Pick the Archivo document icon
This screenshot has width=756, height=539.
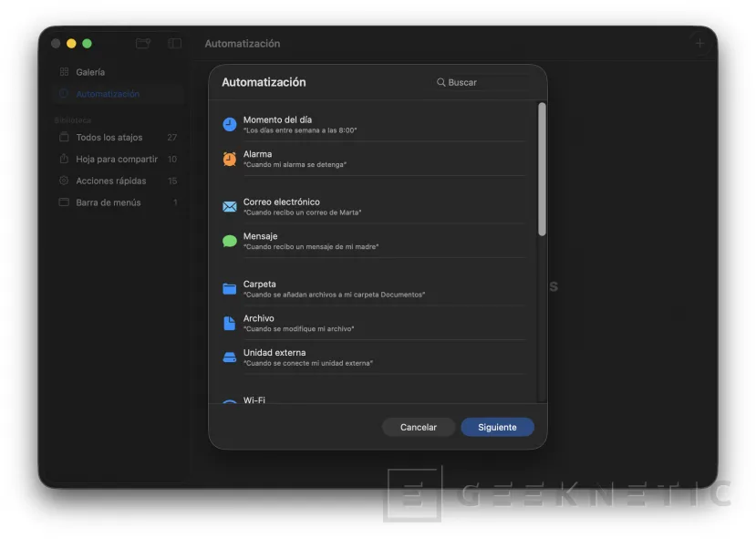coord(230,323)
